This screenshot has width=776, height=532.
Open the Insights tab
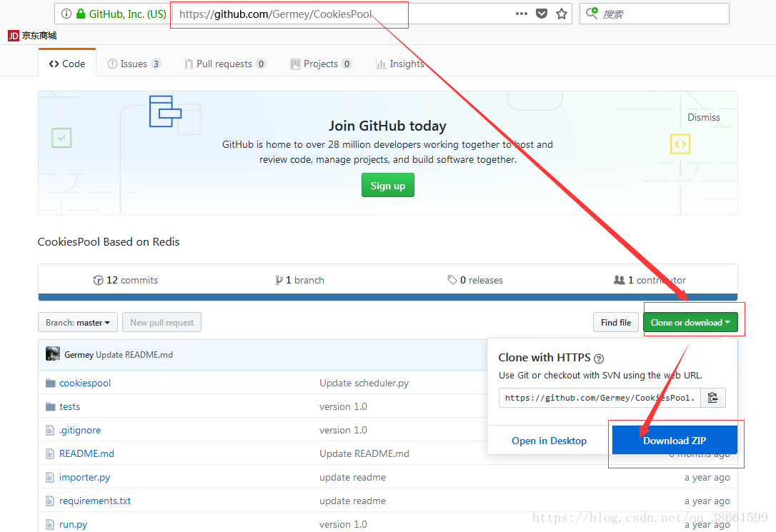tap(400, 64)
